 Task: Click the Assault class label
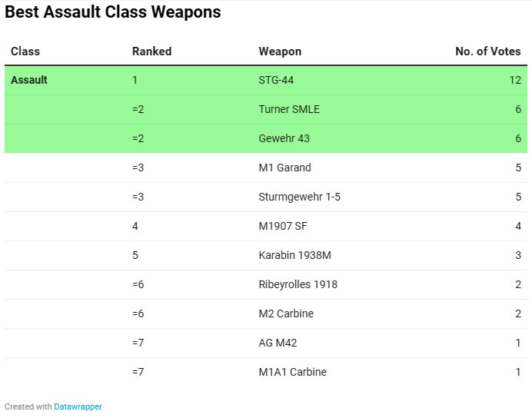29,80
